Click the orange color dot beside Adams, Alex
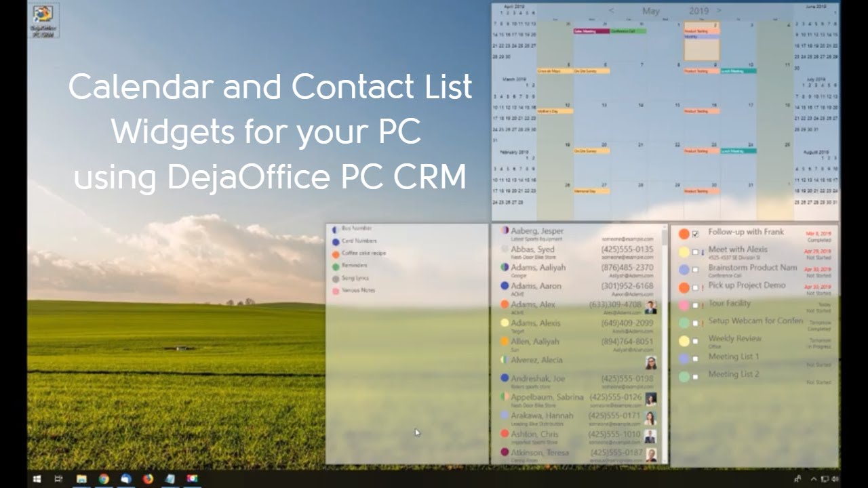 pyautogui.click(x=505, y=304)
